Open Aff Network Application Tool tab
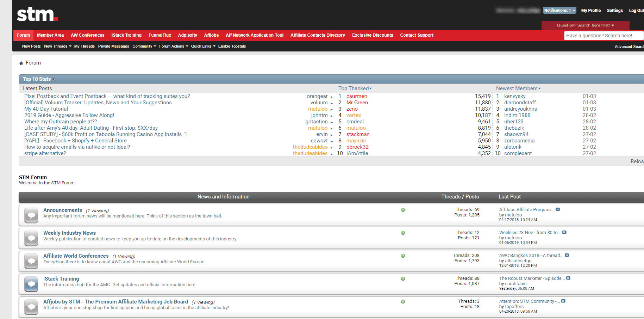The width and height of the screenshot is (644, 319). pyautogui.click(x=255, y=35)
